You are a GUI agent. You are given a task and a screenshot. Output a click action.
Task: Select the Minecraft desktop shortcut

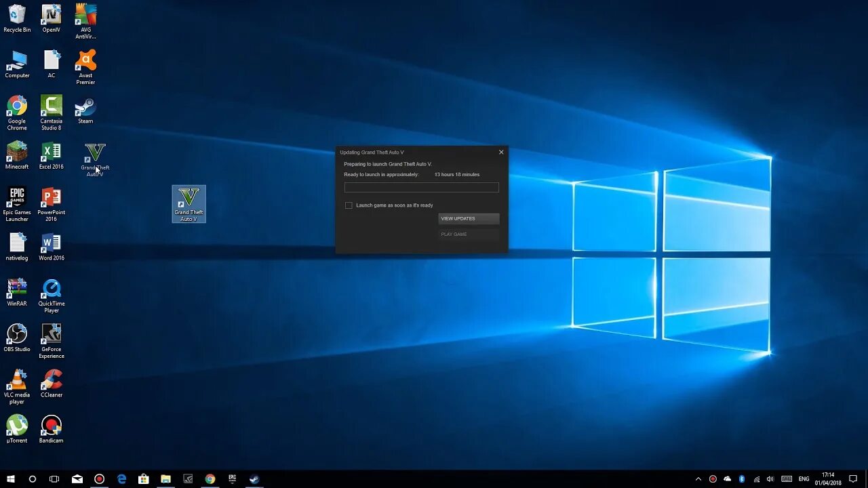tap(17, 156)
